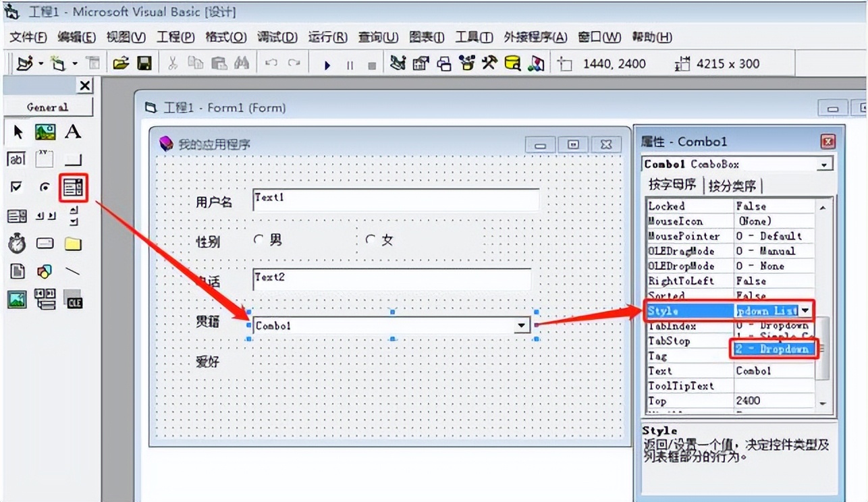This screenshot has width=868, height=502.
Task: Select the Line tool in toolbox
Action: 73,271
